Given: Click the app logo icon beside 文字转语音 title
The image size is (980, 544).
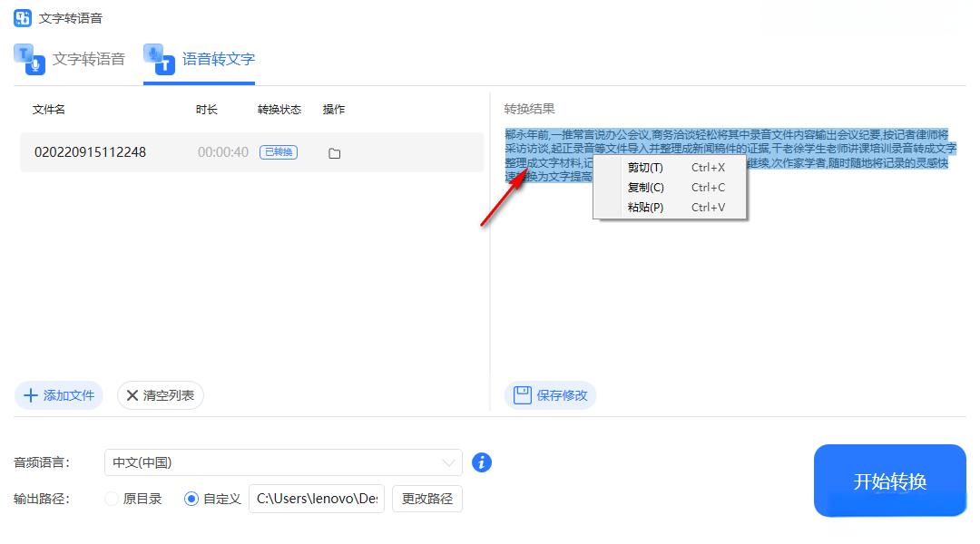Looking at the screenshot, I should pyautogui.click(x=23, y=17).
